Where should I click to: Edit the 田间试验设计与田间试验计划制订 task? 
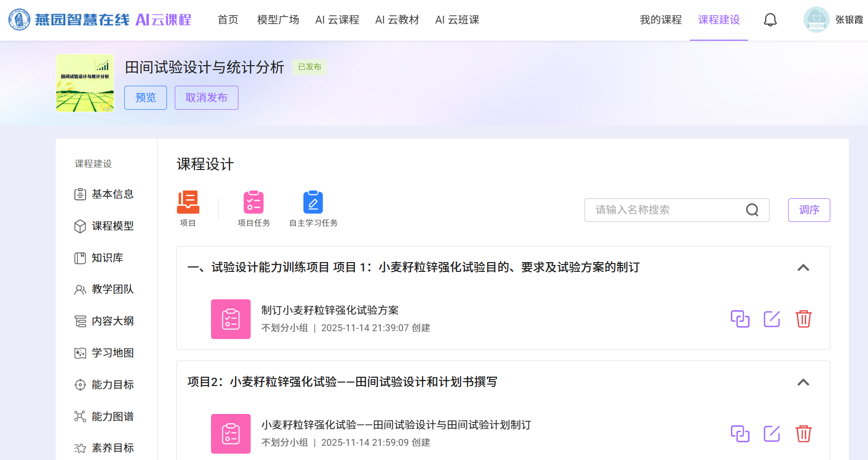pyautogui.click(x=772, y=434)
